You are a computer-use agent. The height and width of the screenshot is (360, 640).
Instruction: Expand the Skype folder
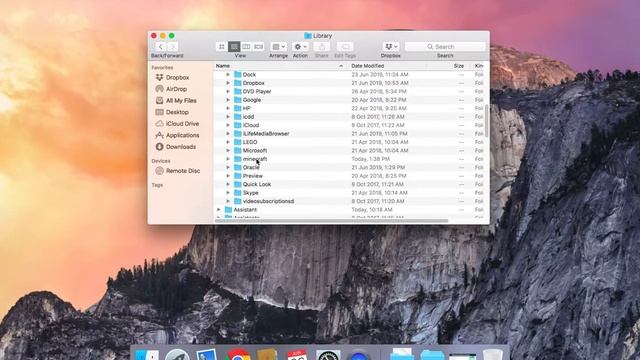228,193
